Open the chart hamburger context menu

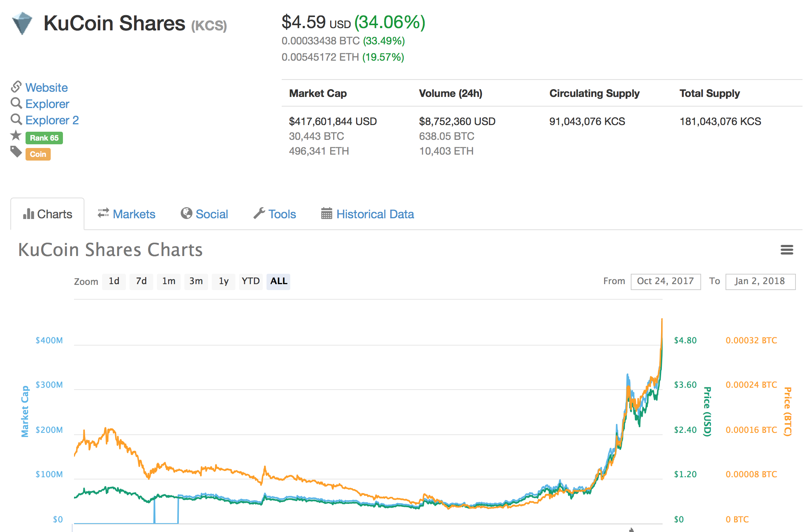click(x=787, y=250)
